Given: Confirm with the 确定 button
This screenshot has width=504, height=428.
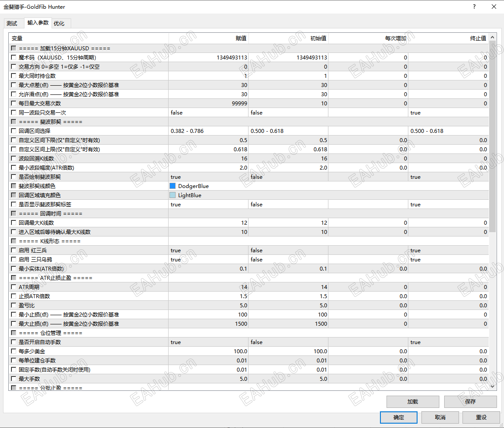Looking at the screenshot, I should pyautogui.click(x=399, y=418).
